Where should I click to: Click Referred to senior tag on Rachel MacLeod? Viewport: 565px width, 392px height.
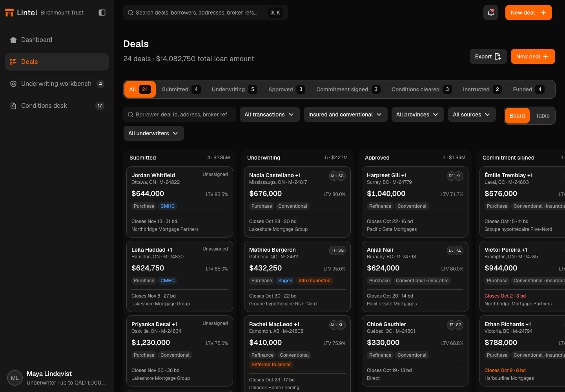271,365
